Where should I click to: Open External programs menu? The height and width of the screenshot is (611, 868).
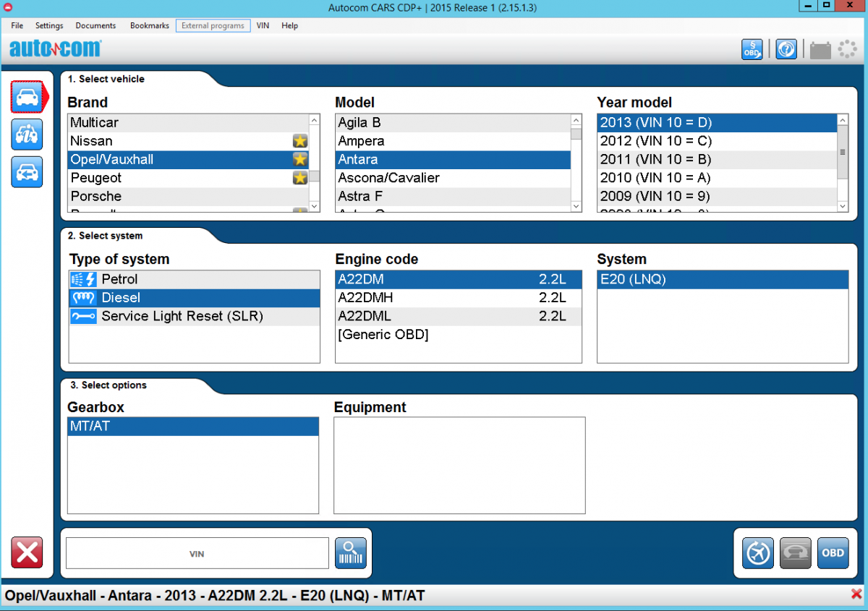click(213, 25)
